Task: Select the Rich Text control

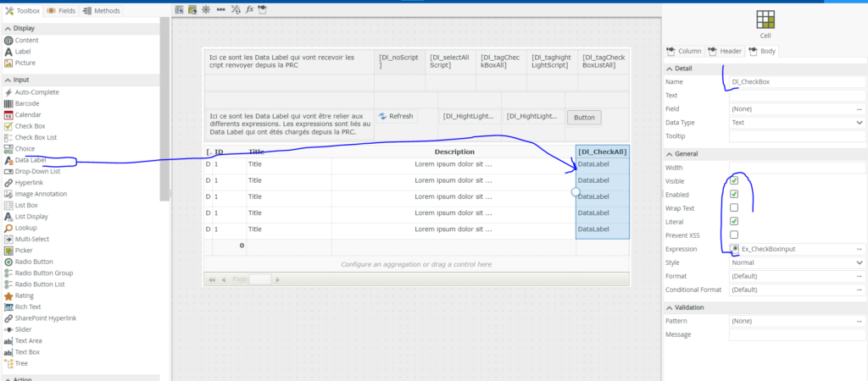Action: pos(22,306)
